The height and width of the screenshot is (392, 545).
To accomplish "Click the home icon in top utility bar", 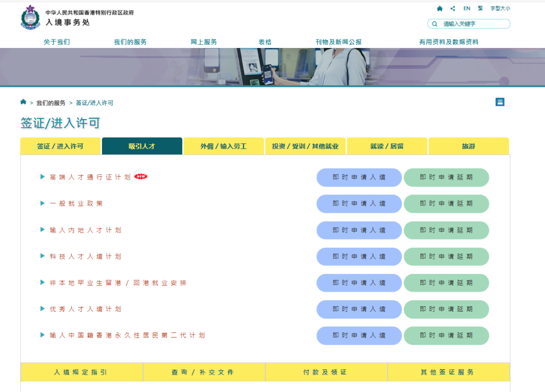I will pyautogui.click(x=440, y=9).
